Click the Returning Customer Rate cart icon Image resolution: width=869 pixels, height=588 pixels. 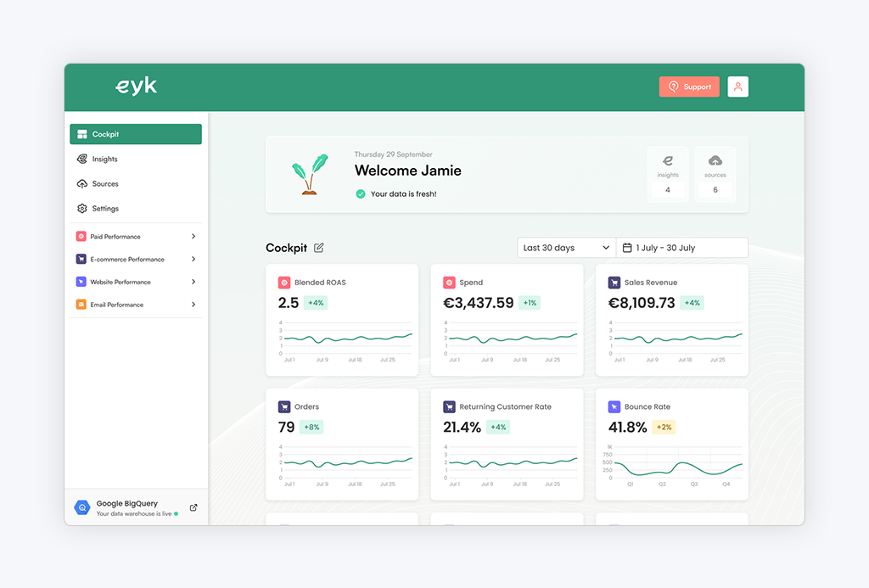coord(449,406)
